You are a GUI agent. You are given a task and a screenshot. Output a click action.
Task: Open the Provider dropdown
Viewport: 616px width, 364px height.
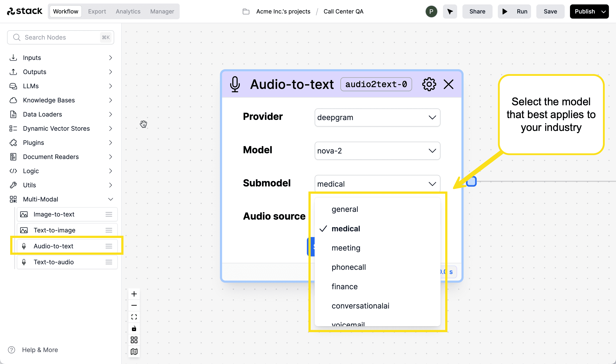pos(377,117)
